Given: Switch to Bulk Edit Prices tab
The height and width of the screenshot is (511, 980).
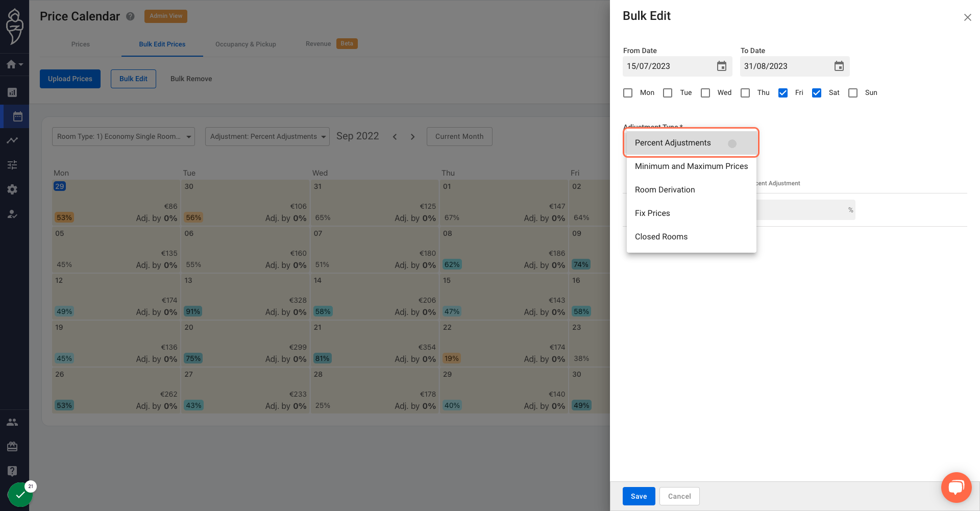Looking at the screenshot, I should 162,44.
